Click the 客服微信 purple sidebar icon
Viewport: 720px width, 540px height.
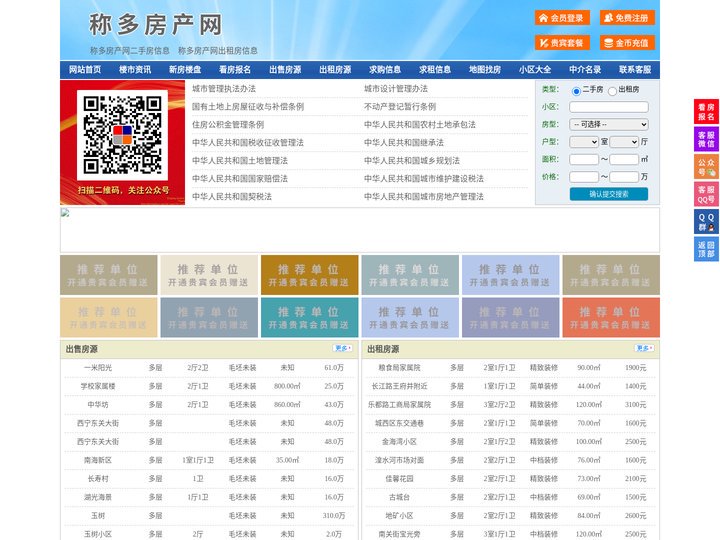706,139
